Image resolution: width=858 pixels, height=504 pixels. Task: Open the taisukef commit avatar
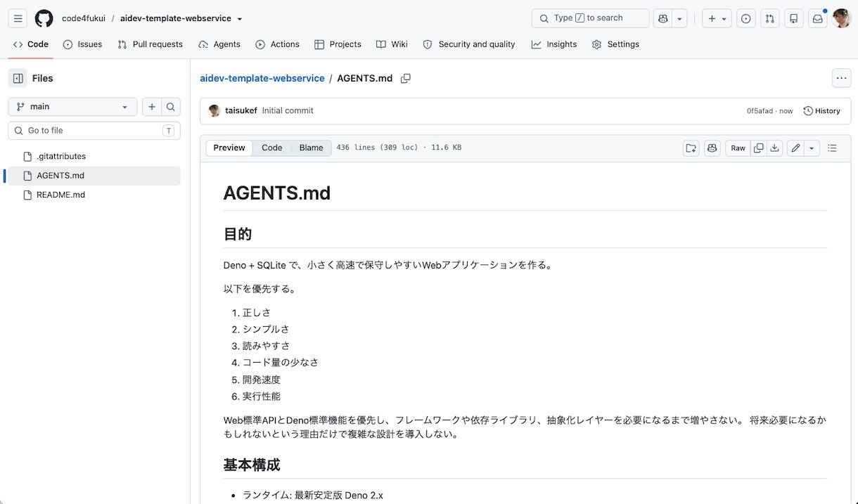coord(214,111)
